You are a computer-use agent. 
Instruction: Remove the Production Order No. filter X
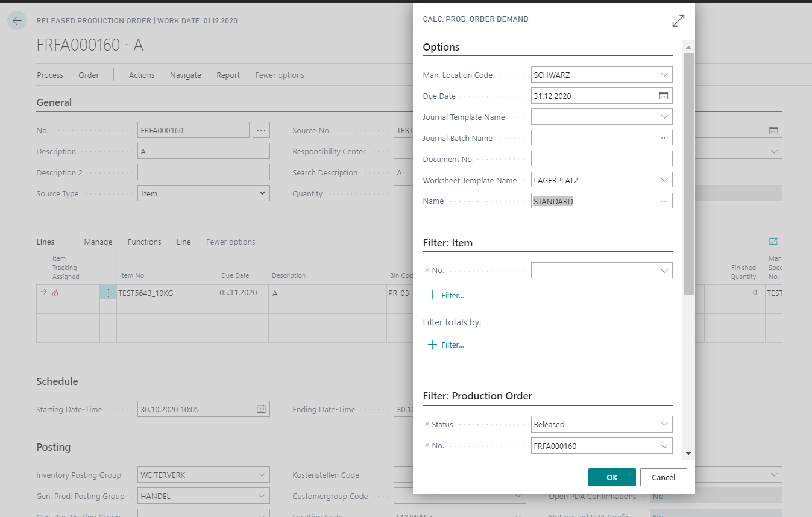(x=427, y=446)
